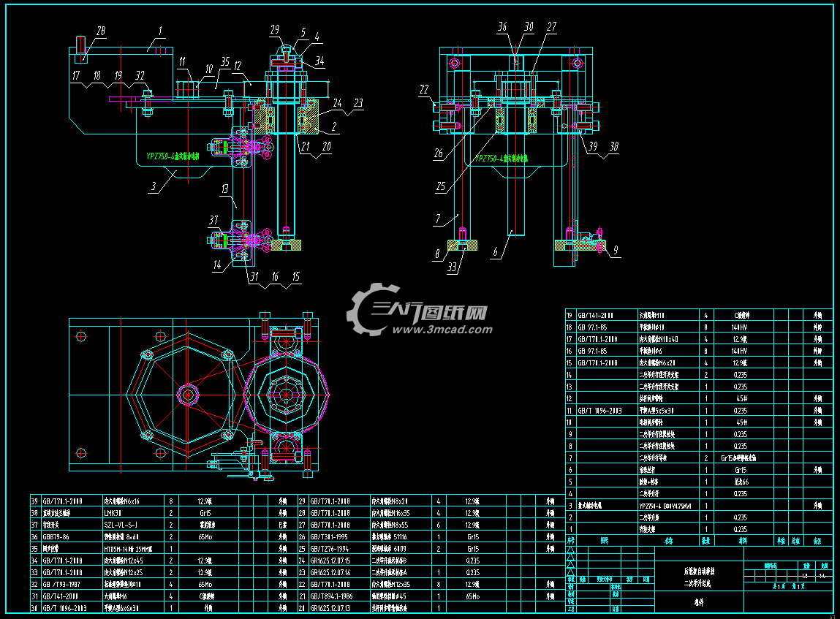Select green YPZ750-4 label in right view
Screen dimensions: 840x619
click(502, 159)
